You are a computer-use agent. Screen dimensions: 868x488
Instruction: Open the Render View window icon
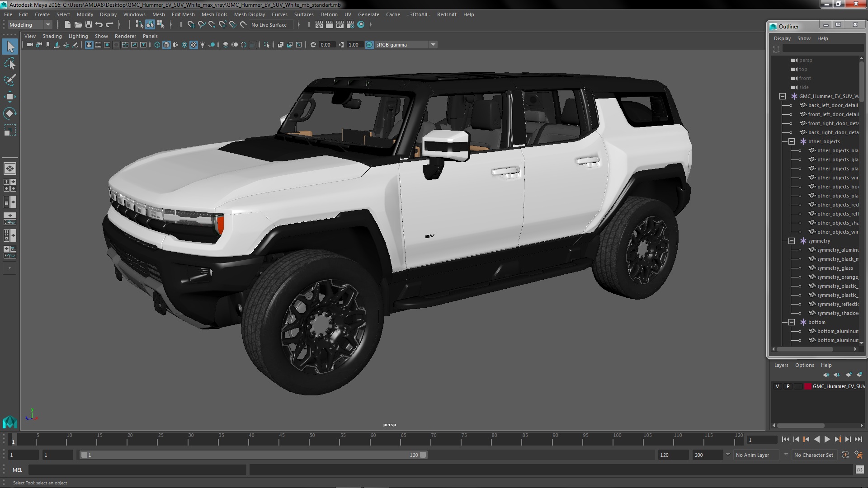(319, 25)
